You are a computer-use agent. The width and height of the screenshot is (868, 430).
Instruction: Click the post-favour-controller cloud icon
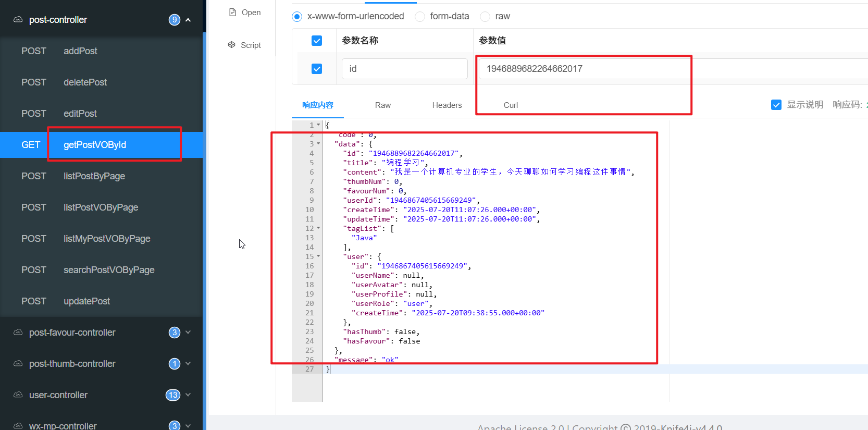(x=18, y=332)
